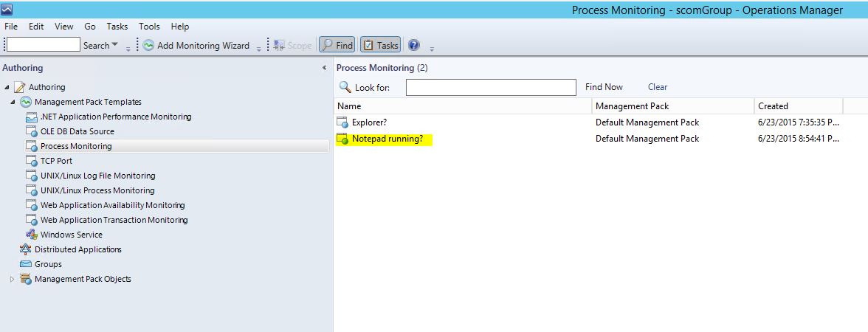The image size is (868, 332).
Task: Open the View menu
Action: pyautogui.click(x=63, y=27)
